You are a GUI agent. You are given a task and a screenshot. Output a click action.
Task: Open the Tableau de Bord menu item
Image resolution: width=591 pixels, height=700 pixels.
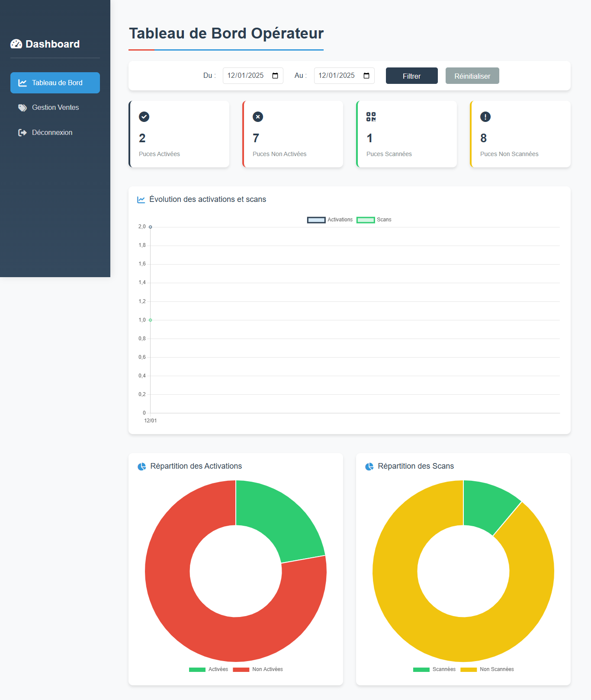55,83
